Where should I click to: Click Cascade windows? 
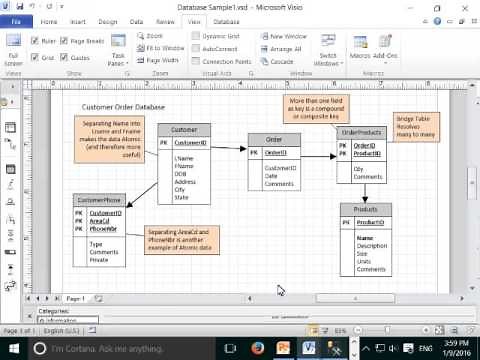[x=277, y=62]
